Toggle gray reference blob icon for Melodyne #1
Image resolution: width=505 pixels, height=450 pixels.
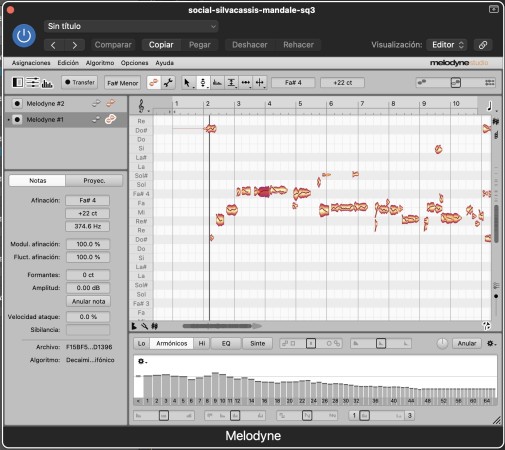point(96,119)
